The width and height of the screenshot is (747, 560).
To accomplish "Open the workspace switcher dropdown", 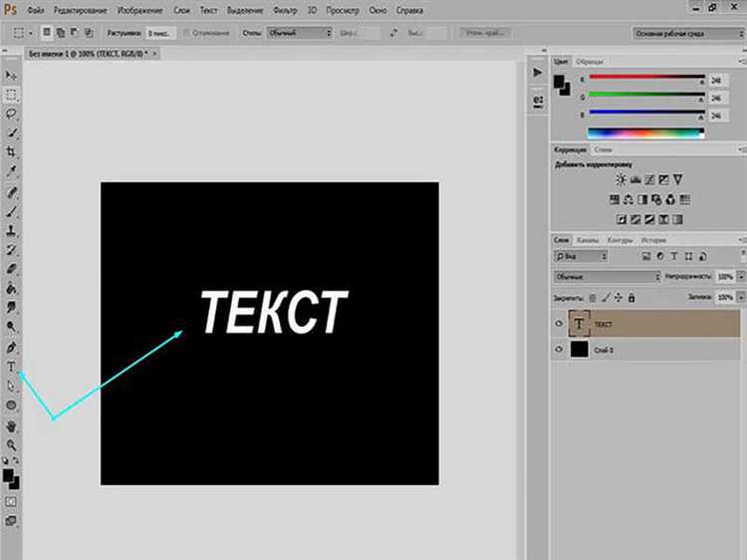I will coord(688,33).
